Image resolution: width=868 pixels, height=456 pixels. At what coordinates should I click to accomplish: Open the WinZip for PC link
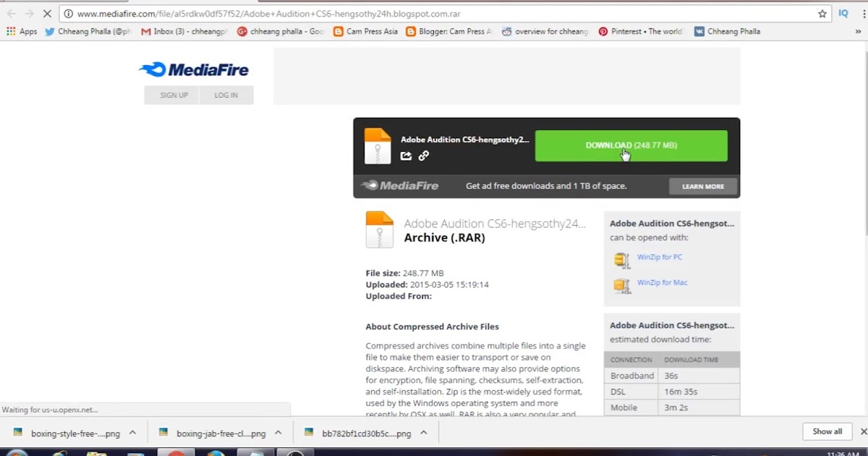tap(660, 257)
